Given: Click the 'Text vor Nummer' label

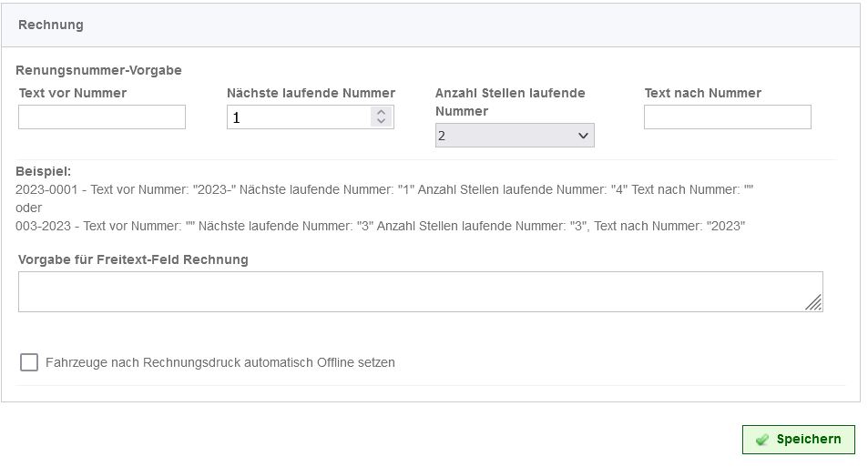Looking at the screenshot, I should [x=73, y=93].
